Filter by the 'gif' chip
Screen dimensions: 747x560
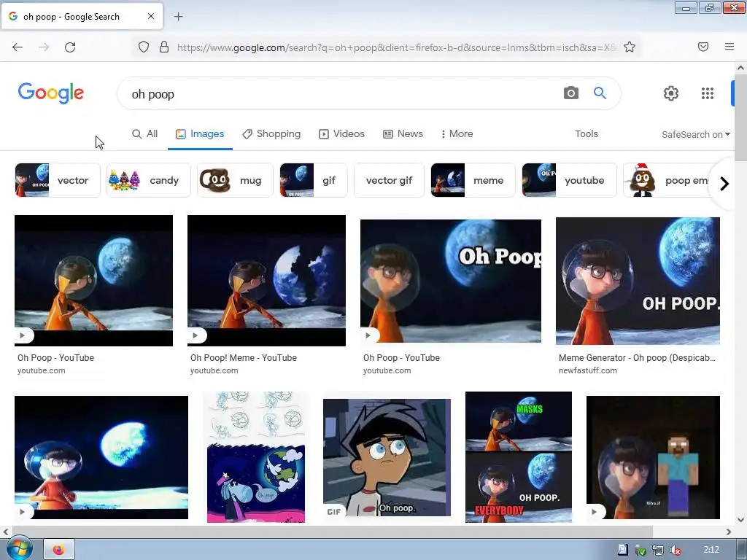(x=314, y=181)
